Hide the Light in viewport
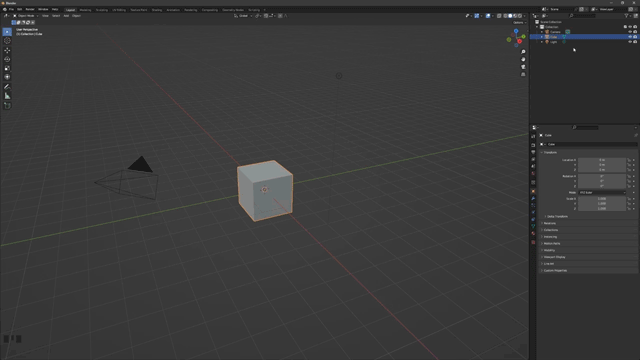Viewport: 640px width, 360px height. pos(630,42)
